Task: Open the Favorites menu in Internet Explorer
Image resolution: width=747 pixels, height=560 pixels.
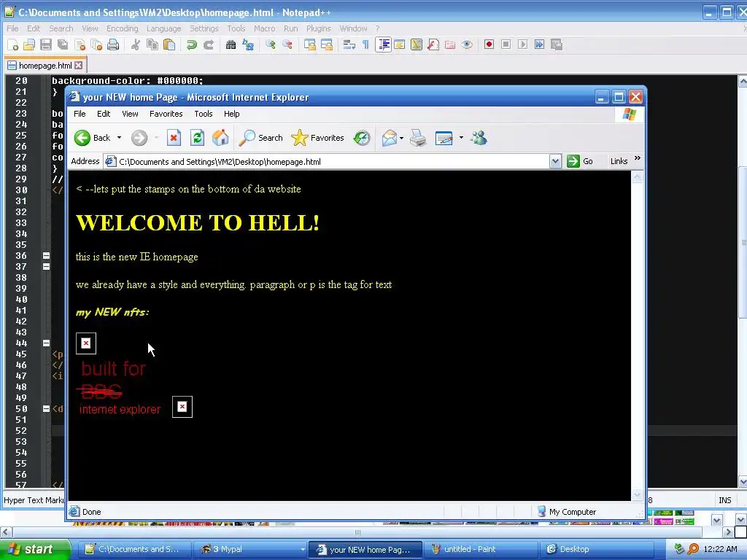Action: coord(166,114)
